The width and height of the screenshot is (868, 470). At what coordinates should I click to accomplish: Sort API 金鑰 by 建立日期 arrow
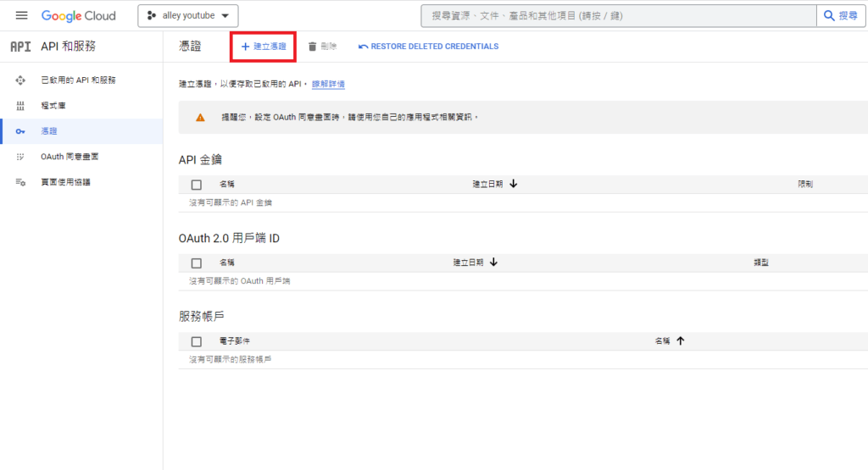pos(514,184)
